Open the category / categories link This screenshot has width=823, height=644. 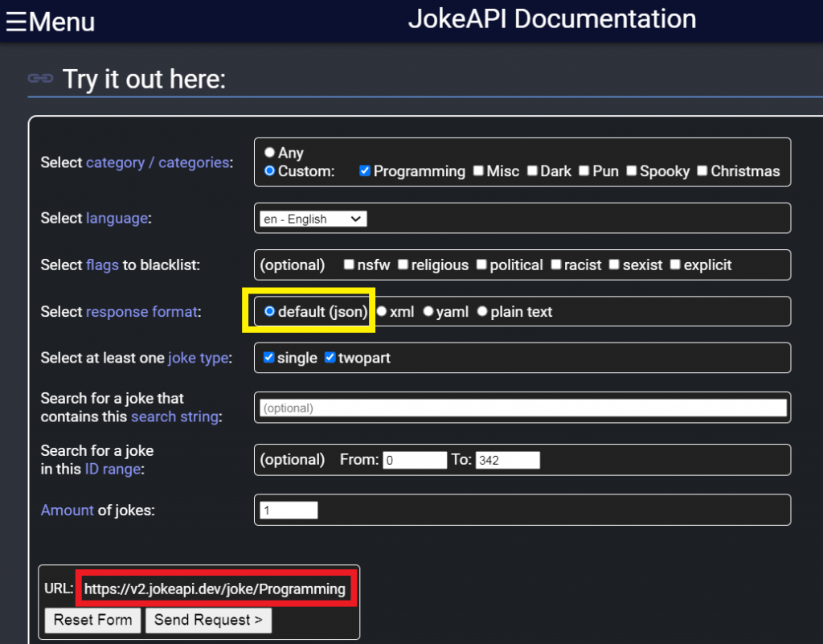(158, 162)
